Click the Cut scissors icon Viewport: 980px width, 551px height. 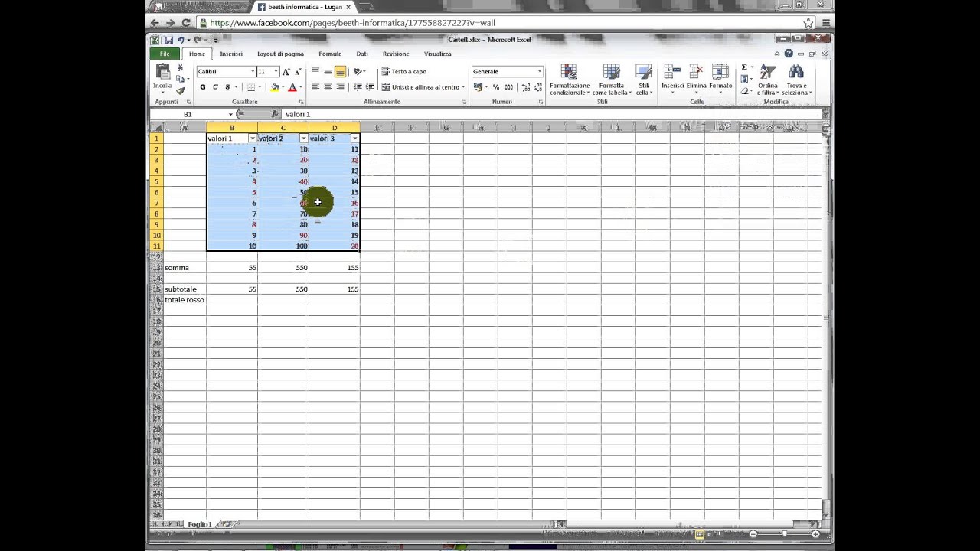180,68
